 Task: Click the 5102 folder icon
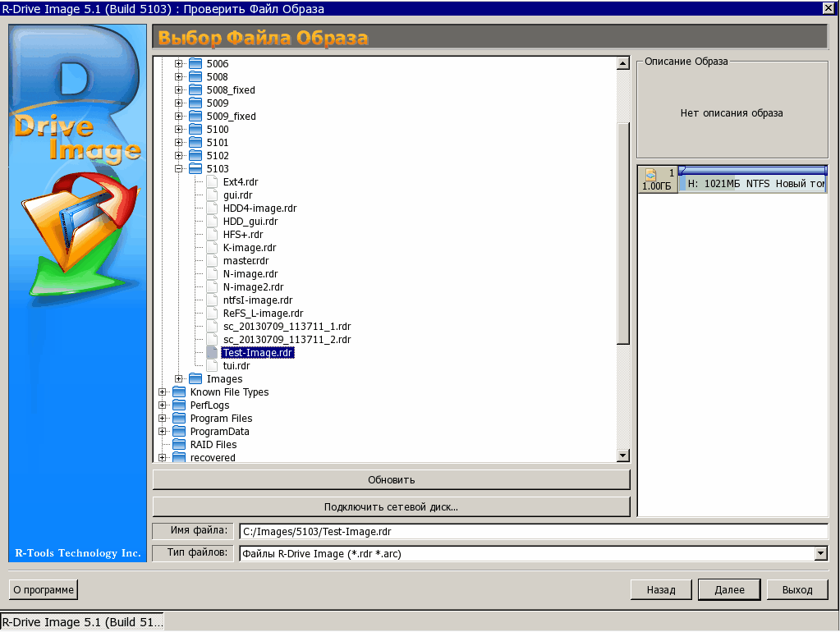point(195,155)
